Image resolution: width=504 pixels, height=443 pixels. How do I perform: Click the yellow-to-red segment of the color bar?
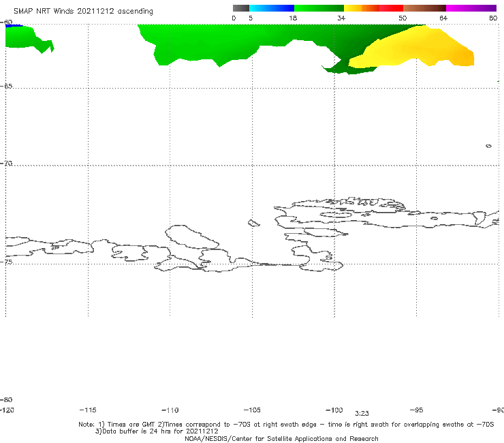tap(373, 8)
